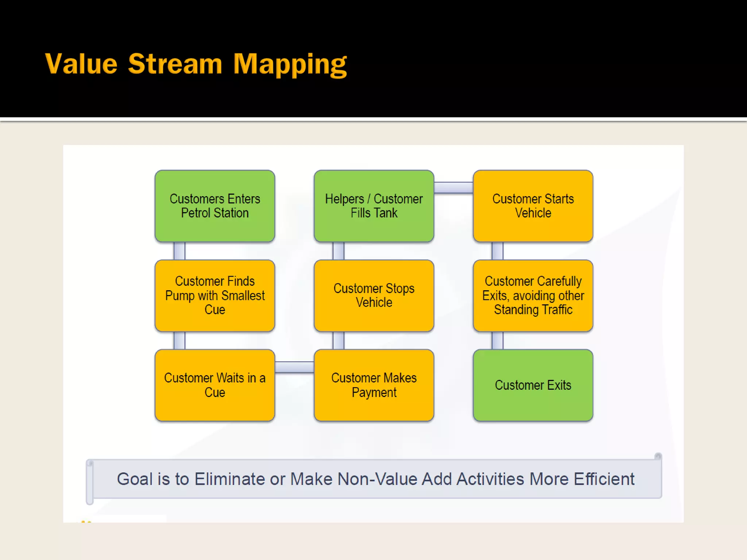
Task: Click connector above Customer Exits box
Action: pos(498,341)
